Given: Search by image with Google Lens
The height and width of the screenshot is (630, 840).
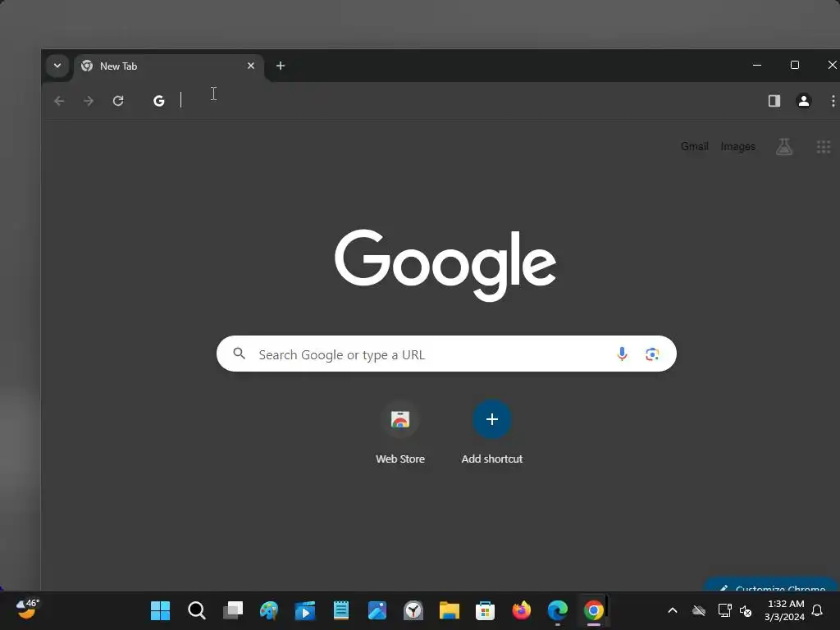Looking at the screenshot, I should pyautogui.click(x=652, y=354).
